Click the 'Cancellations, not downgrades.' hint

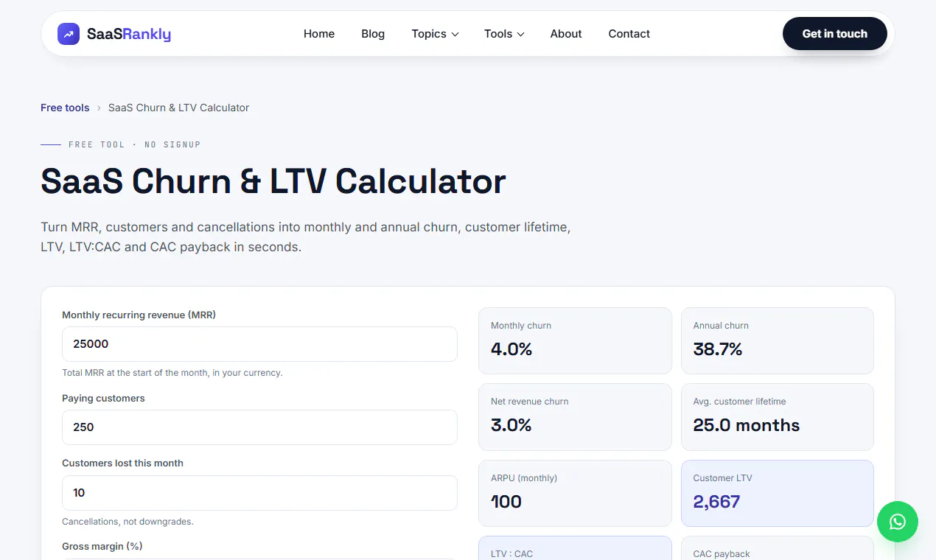pos(128,522)
